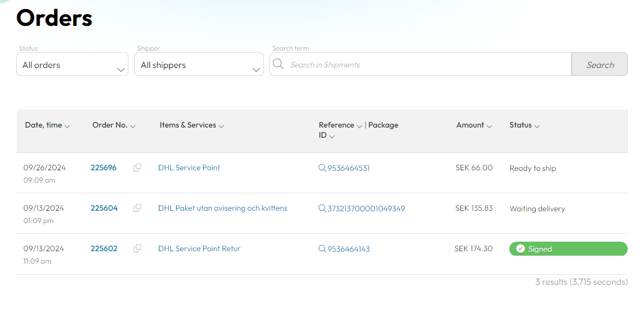Viewport: 644px width, 313px height.
Task: Open the DHL Paket utan avisering och kvittens link
Action: point(222,208)
